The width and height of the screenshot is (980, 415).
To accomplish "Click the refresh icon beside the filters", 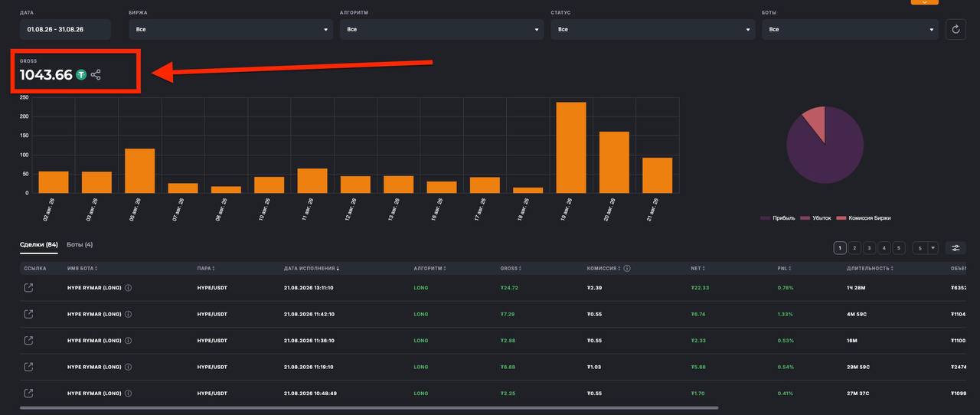I will (955, 29).
